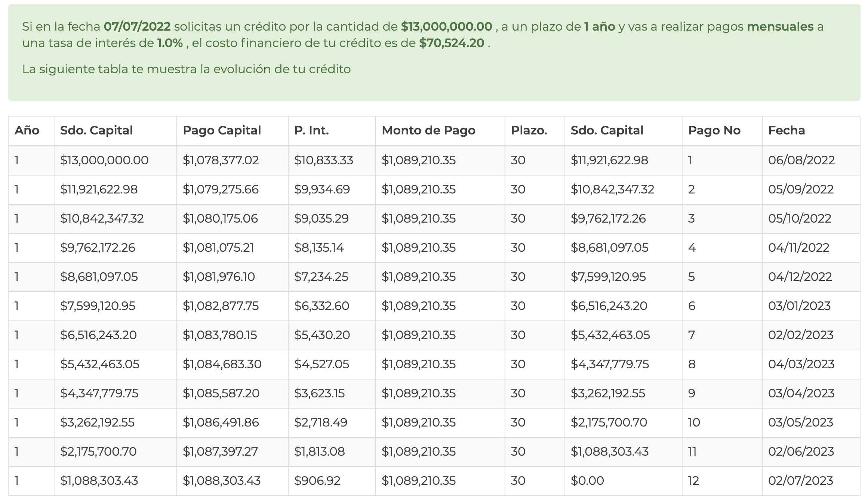This screenshot has height=496, width=868.
Task: Select the date cell 06/08/2022
Action: coord(811,160)
